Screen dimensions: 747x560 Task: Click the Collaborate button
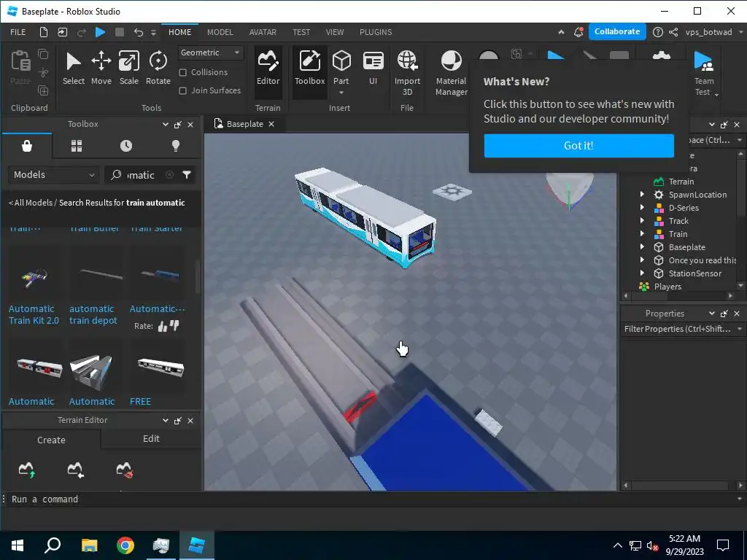(617, 31)
